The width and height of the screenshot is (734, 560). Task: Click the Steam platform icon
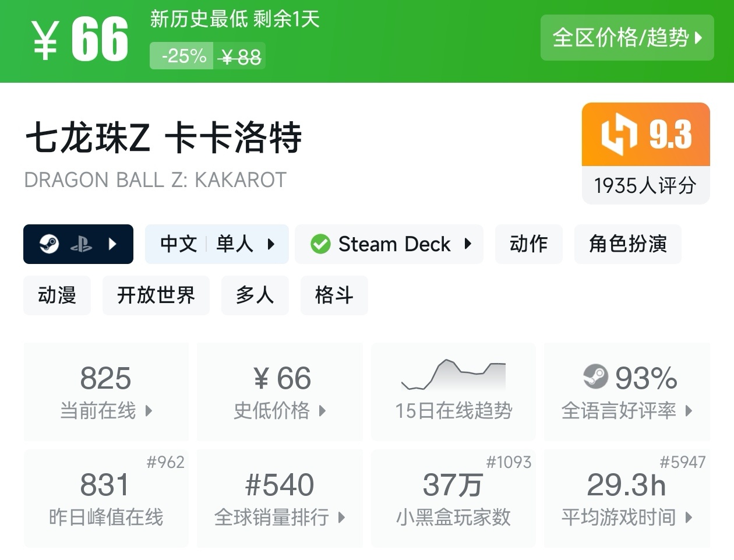50,244
